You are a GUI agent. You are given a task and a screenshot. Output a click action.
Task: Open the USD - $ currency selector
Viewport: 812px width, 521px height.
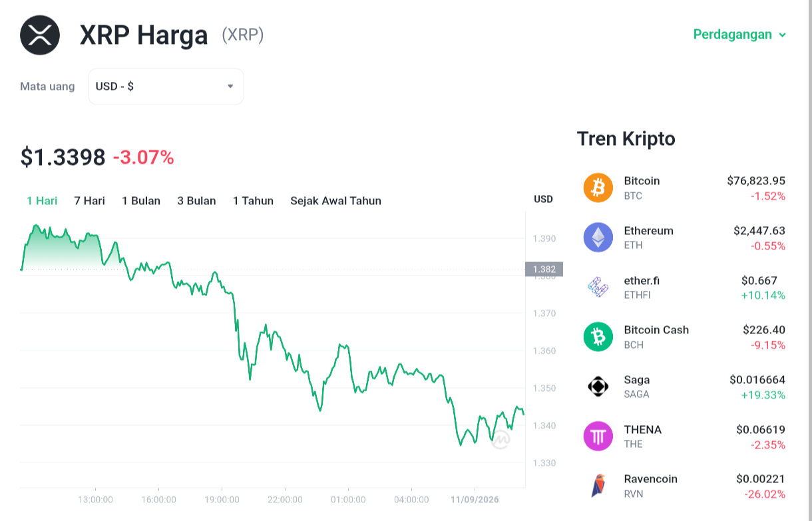(166, 87)
